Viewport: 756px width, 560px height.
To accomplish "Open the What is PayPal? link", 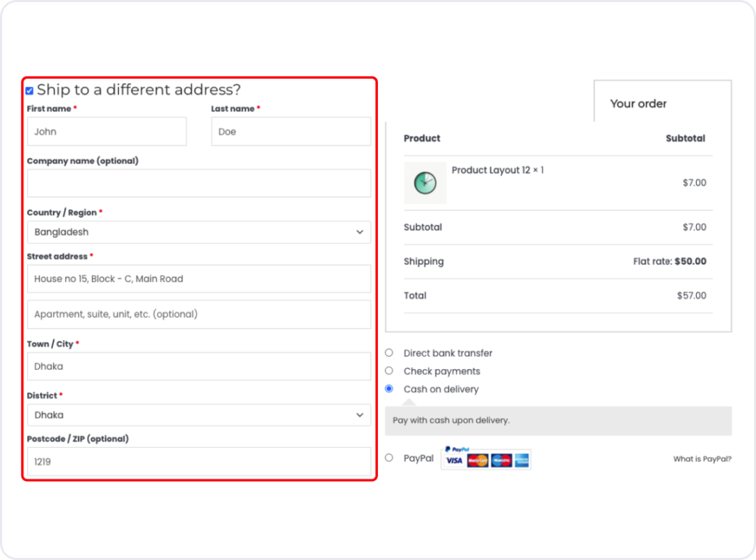I will tap(702, 459).
